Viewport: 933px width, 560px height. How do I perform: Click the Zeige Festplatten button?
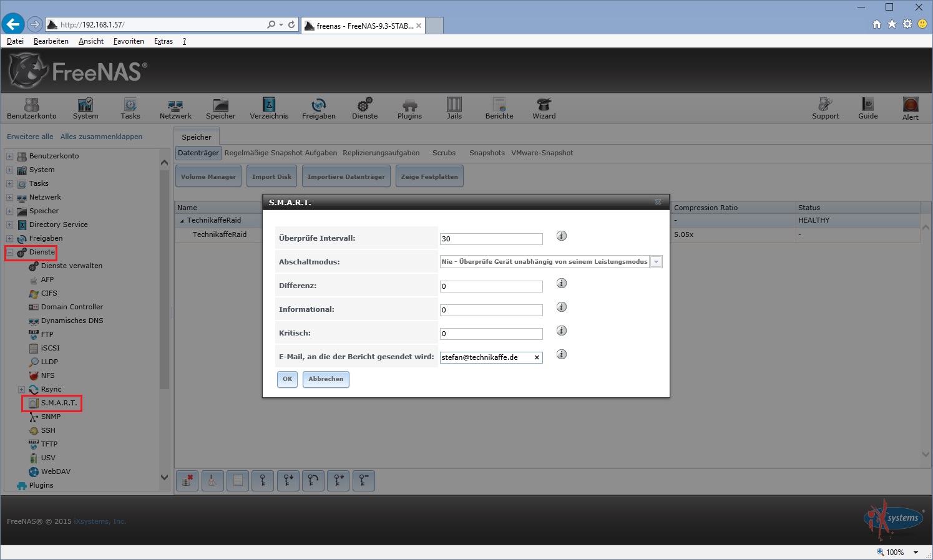click(x=429, y=176)
